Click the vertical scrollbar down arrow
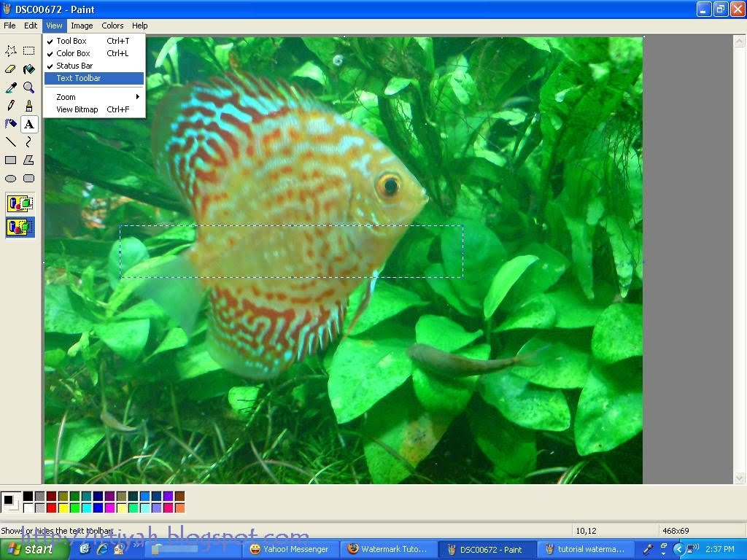Screen dimensions: 747x560 (740, 478)
